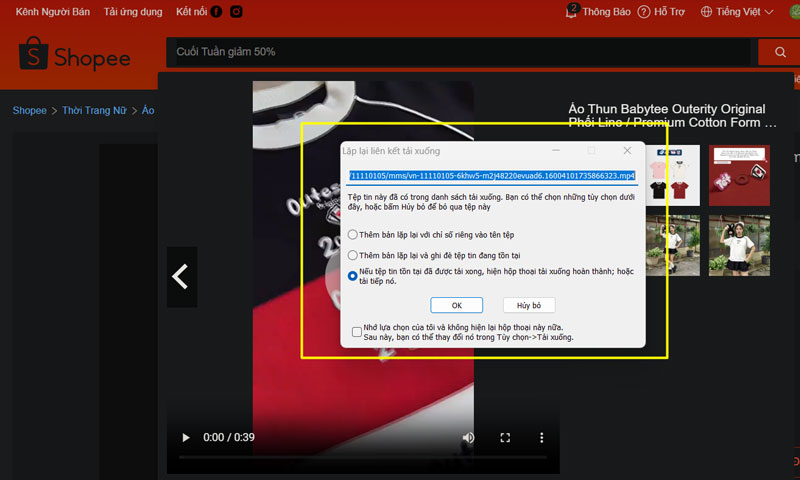Confirm the dialog with OK
The width and height of the screenshot is (800, 480).
click(x=457, y=305)
